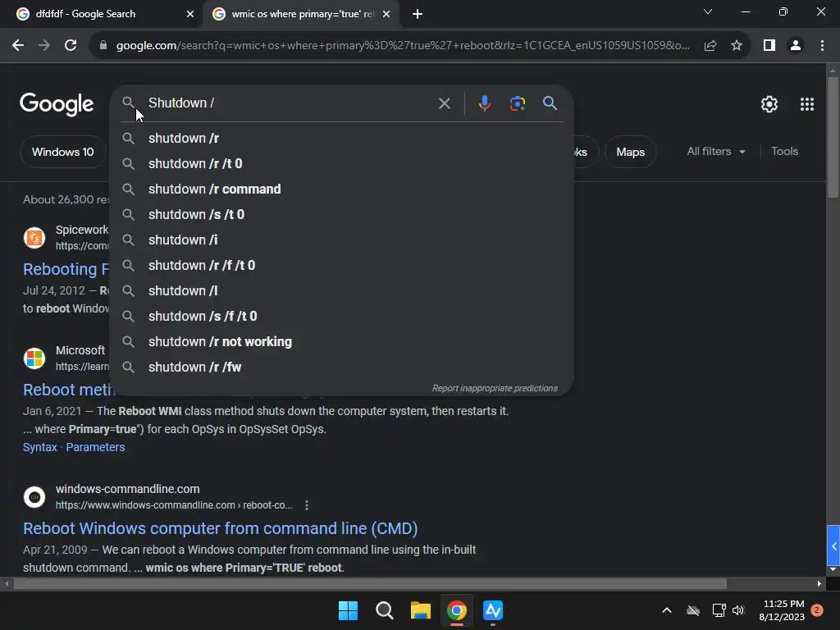Viewport: 840px width, 630px height.
Task: Open the 11:25 PM clock and notifications
Action: pyautogui.click(x=782, y=610)
